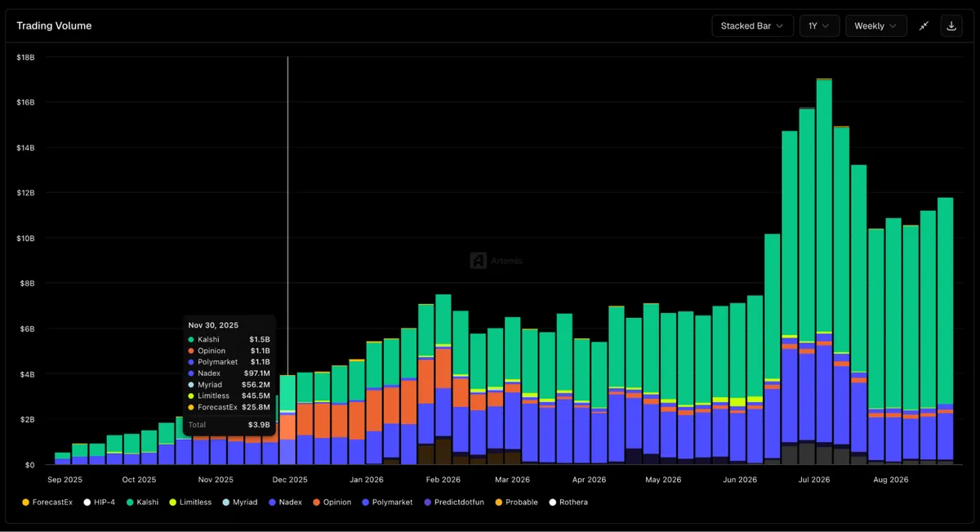This screenshot has height=532, width=980.
Task: Toggle the Nadex legend series
Action: pyautogui.click(x=285, y=502)
